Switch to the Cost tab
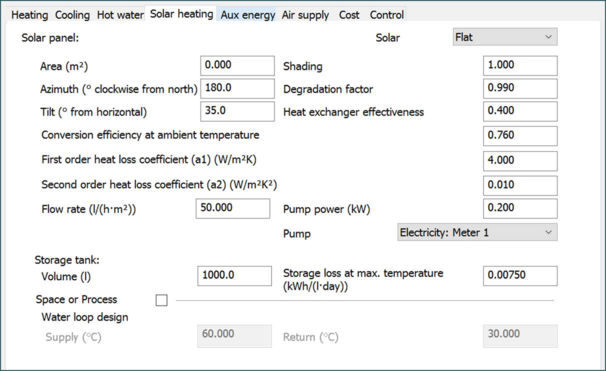This screenshot has width=606, height=371. click(x=349, y=15)
